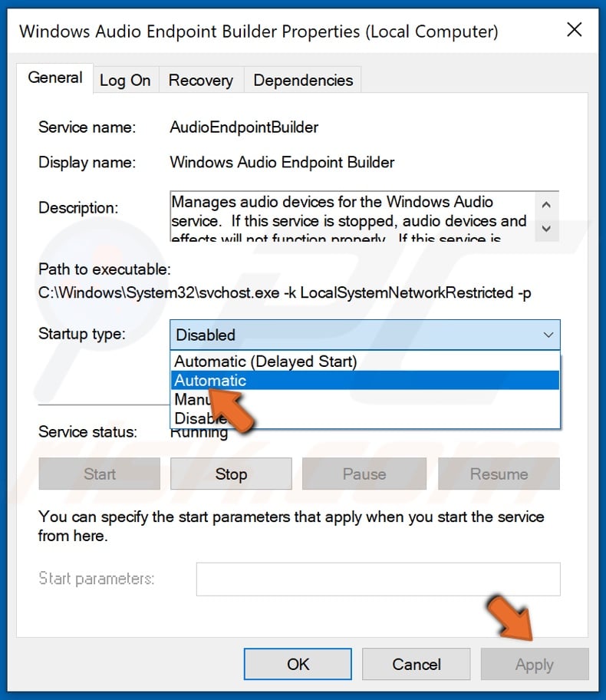Close the properties window
Image resolution: width=606 pixels, height=700 pixels.
point(575,30)
